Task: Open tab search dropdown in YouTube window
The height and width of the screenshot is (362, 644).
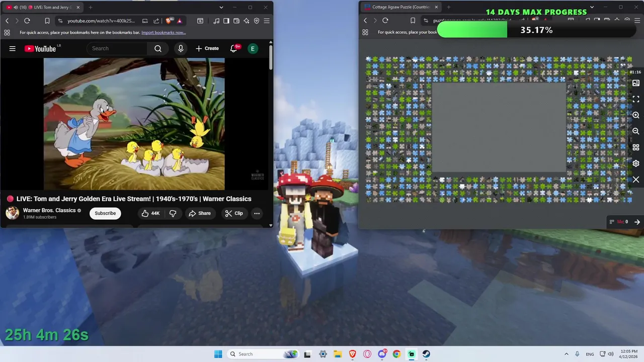Action: 221,7
